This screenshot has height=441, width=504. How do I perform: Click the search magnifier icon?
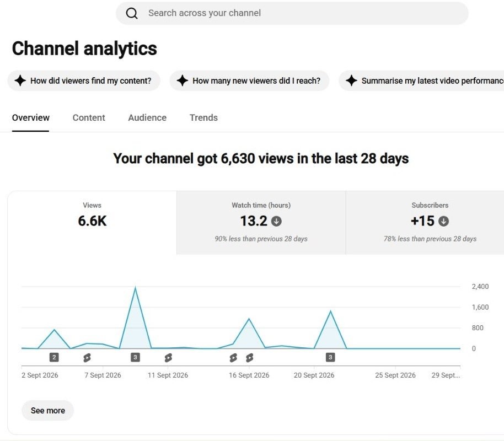[x=131, y=13]
